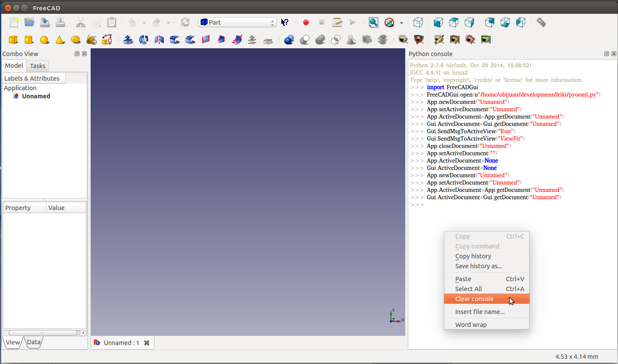Click the Revolve tool icon
This screenshot has width=618, height=364.
[x=144, y=40]
